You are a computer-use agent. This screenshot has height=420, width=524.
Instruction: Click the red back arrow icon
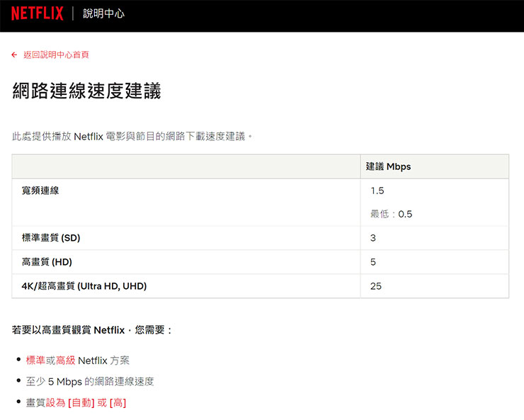[x=14, y=55]
